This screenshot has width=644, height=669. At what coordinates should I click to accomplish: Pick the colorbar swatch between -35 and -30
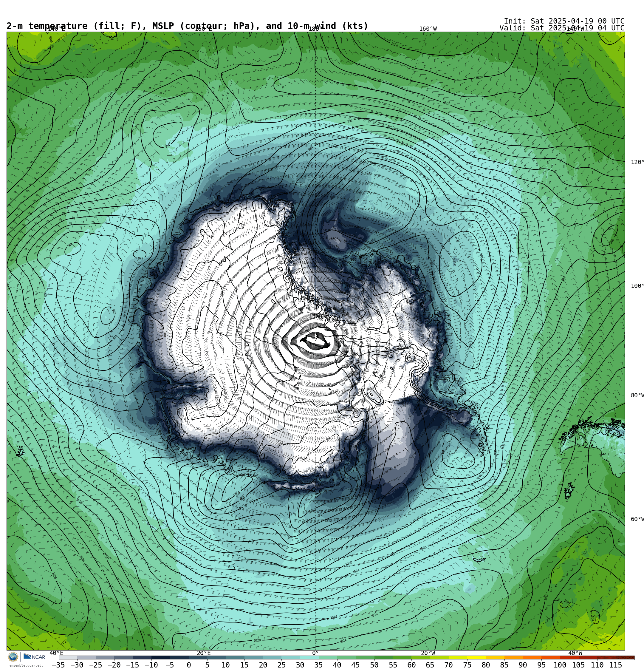point(68,657)
